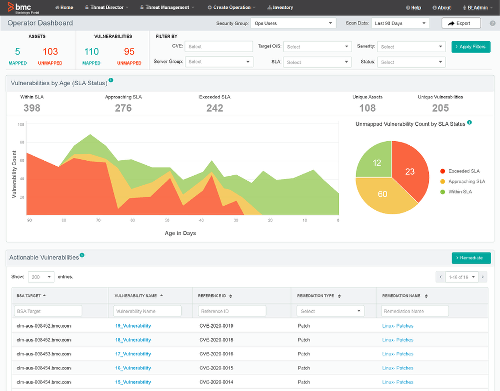Screen dimensions: 500x391
Task: Click the Unique Assets value 108
Action: click(368, 108)
